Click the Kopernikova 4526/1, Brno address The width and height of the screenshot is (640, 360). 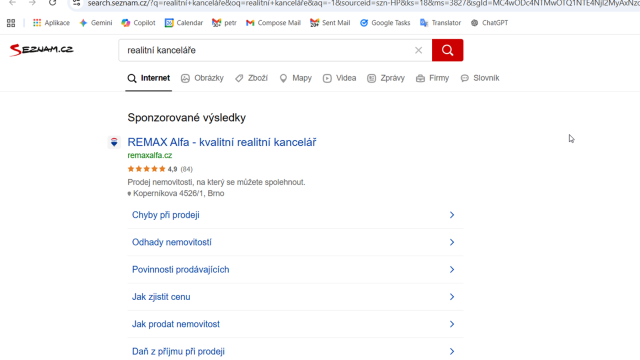tap(176, 193)
